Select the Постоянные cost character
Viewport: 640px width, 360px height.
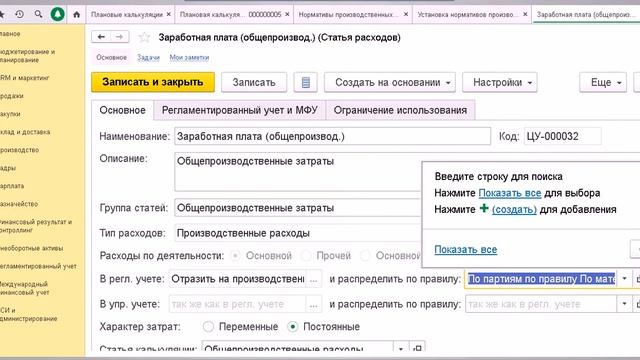[x=292, y=327]
